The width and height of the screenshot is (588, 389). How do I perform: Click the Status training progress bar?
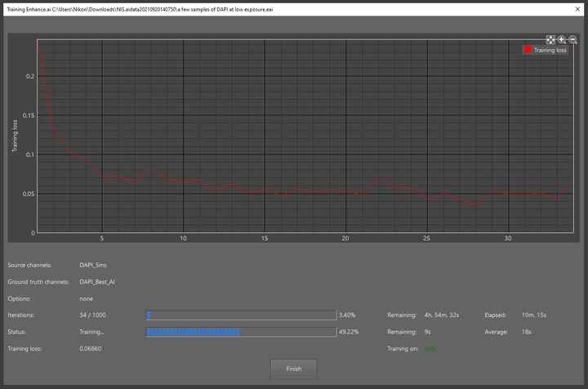click(x=241, y=332)
